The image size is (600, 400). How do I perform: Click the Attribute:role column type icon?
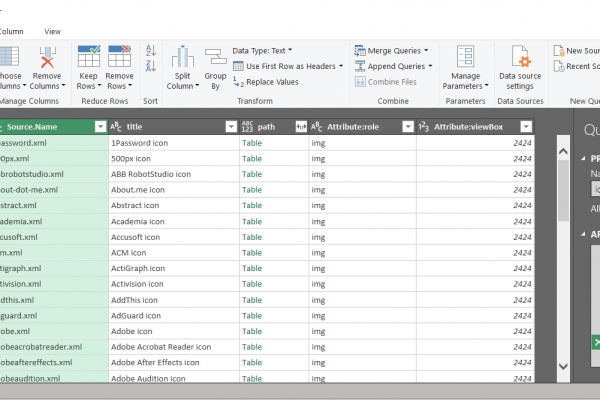click(316, 127)
